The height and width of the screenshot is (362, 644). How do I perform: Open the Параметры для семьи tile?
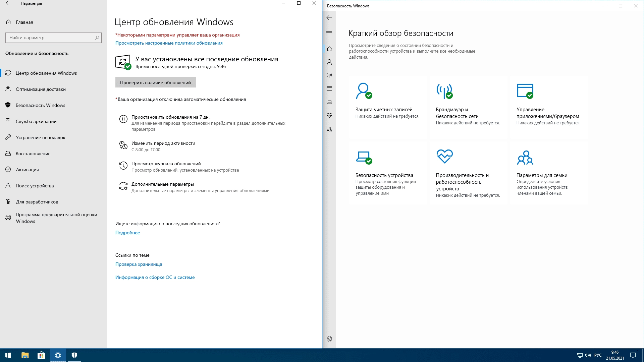[549, 173]
